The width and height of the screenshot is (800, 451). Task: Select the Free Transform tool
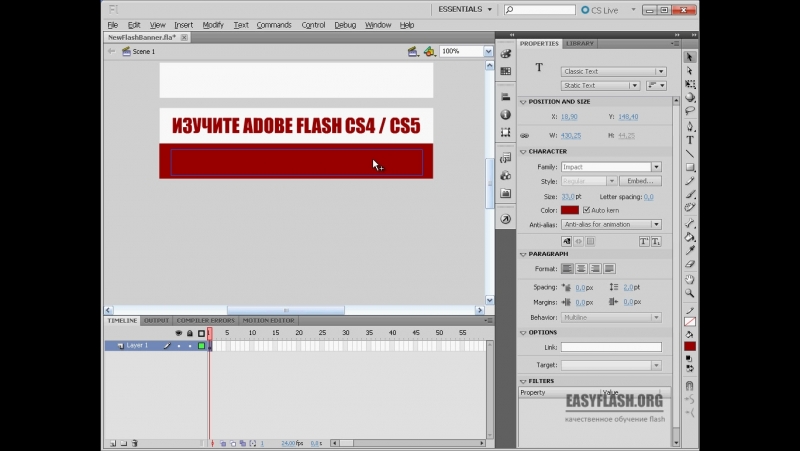click(690, 84)
